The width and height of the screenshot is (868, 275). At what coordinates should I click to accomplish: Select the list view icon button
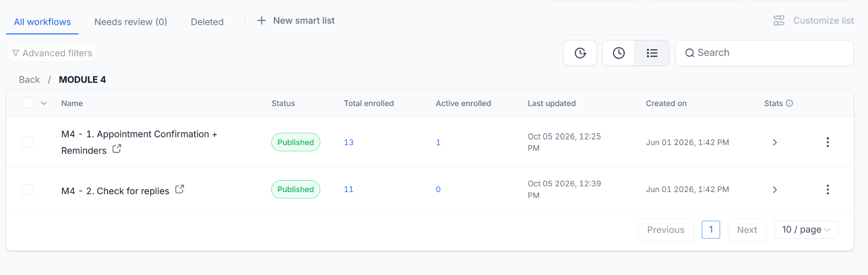click(x=652, y=53)
